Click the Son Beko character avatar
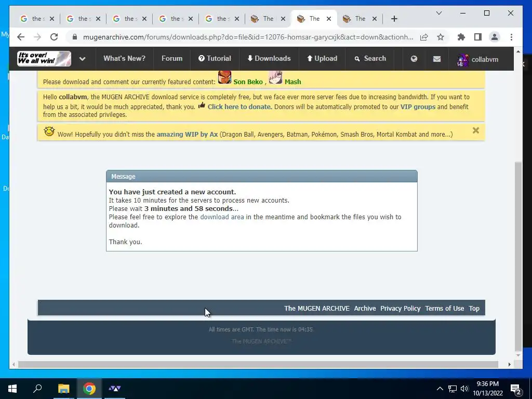The height and width of the screenshot is (399, 532). [x=224, y=77]
